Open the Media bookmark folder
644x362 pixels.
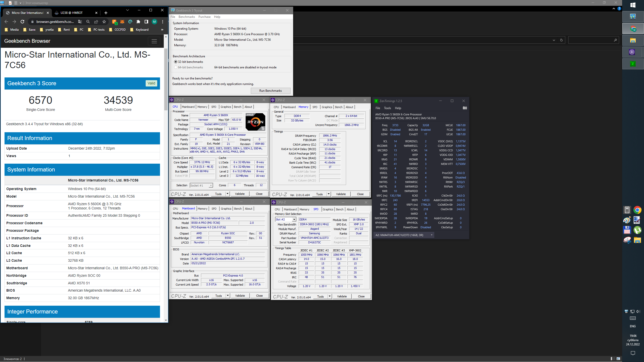12,30
